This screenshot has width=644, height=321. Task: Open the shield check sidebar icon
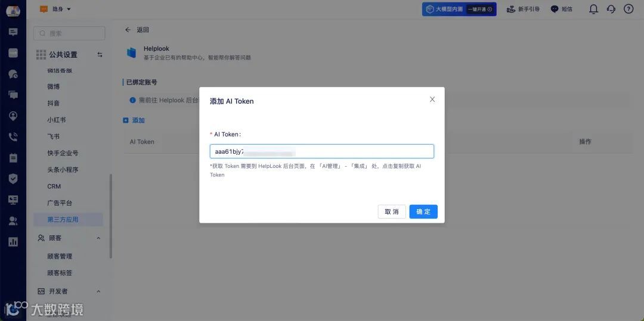[13, 179]
